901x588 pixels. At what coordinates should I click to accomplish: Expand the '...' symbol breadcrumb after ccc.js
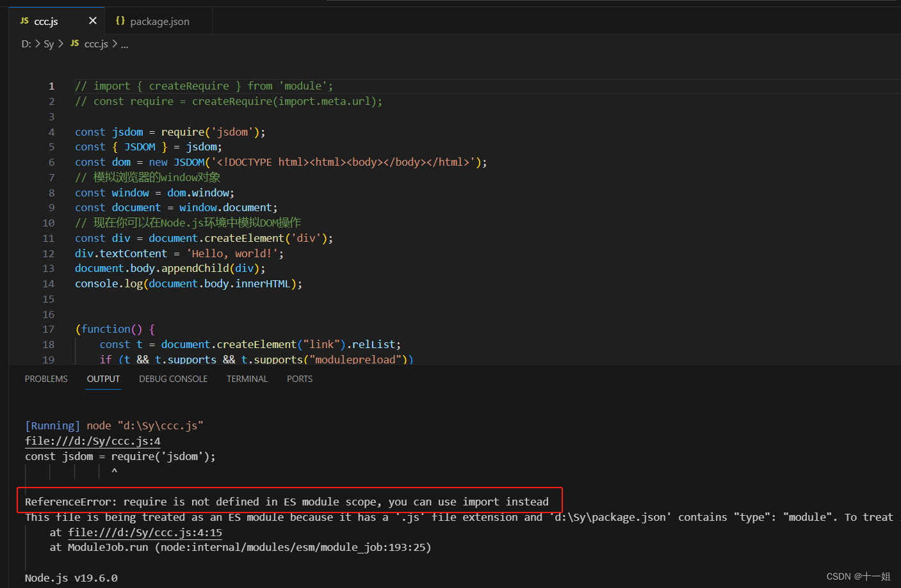[x=124, y=44]
